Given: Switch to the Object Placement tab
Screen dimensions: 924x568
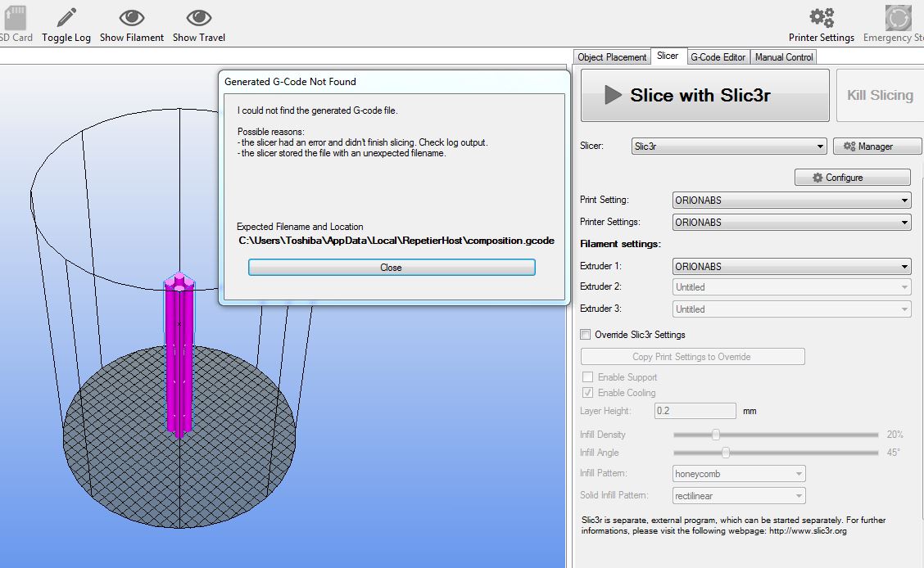Looking at the screenshot, I should coord(612,57).
